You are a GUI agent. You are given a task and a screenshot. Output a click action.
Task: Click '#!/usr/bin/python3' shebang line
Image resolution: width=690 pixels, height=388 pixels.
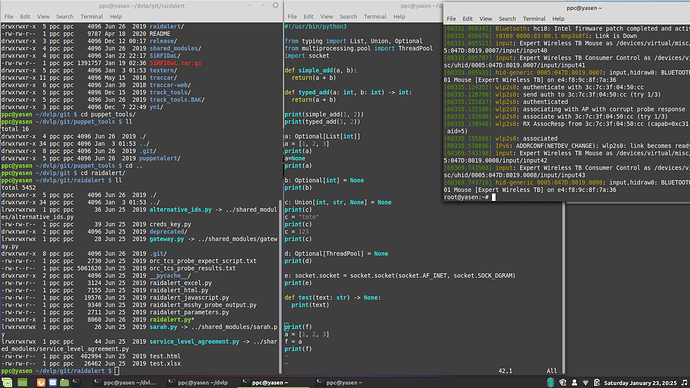pyautogui.click(x=316, y=26)
